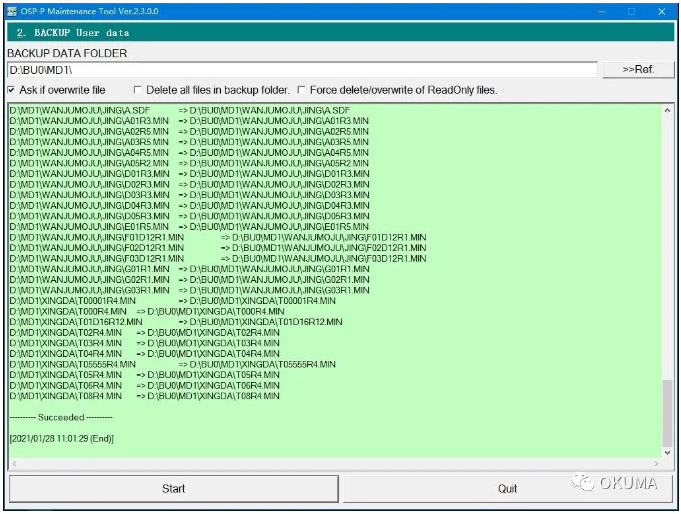Open folder browser with >>Ref. button
Screen dimensions: 681x514
(638, 70)
